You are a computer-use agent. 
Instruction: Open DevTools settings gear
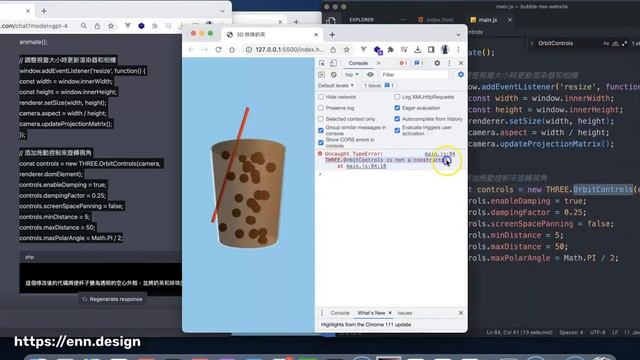point(437,63)
